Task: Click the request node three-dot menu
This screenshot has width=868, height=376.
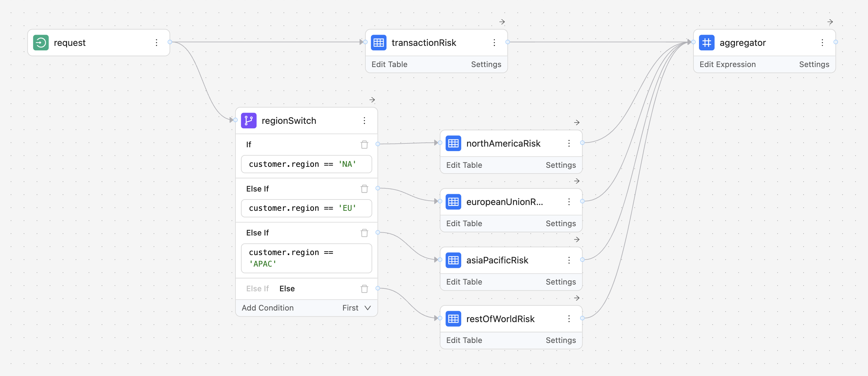Action: 157,43
